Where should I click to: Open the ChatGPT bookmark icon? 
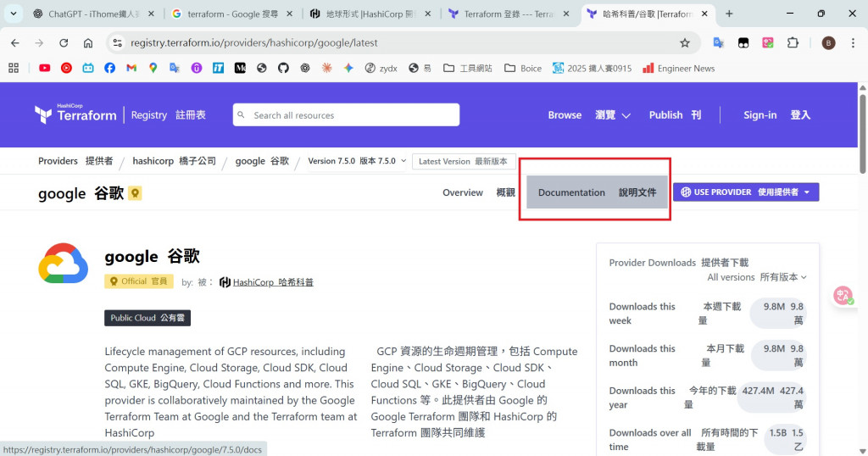(x=305, y=68)
